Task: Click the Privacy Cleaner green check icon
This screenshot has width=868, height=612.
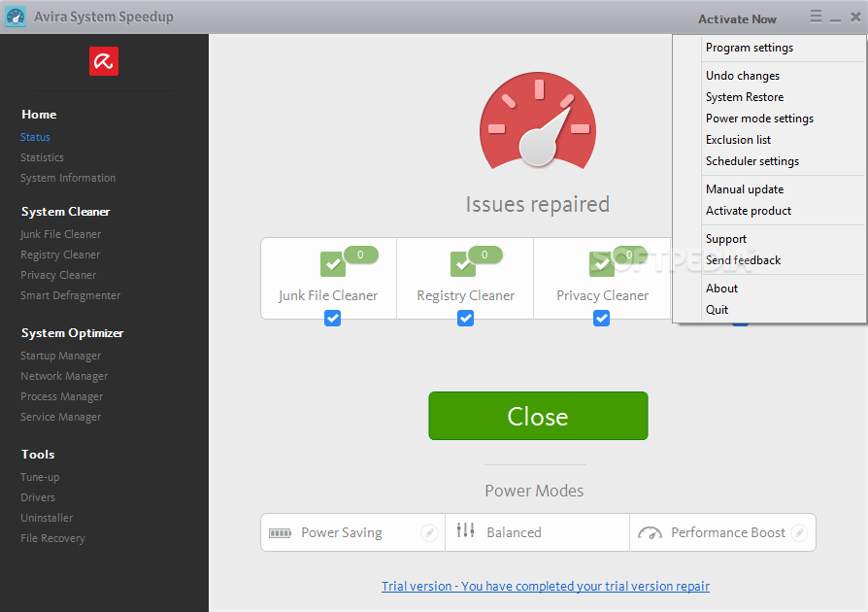Action: (602, 264)
